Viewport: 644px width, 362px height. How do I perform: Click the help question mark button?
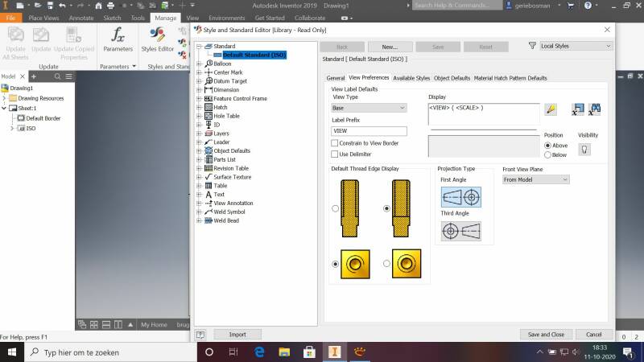200,334
